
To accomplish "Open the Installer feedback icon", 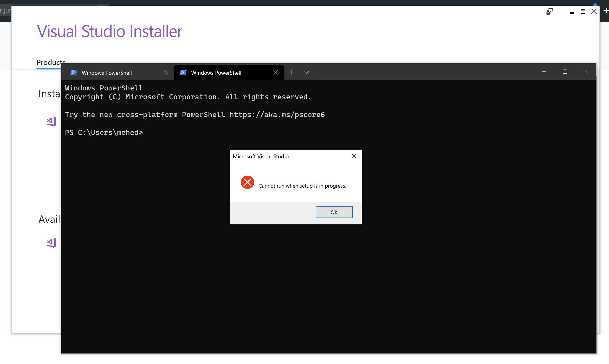I will pos(549,11).
